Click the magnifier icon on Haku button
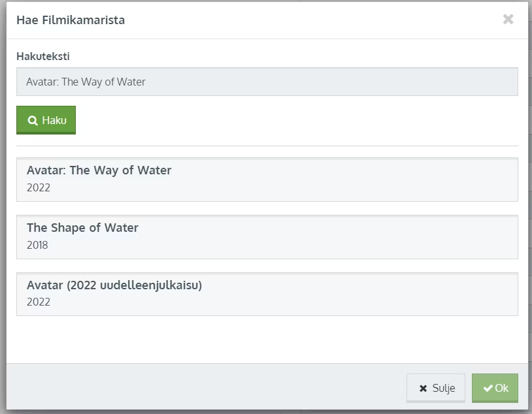This screenshot has height=414, width=532. click(33, 121)
